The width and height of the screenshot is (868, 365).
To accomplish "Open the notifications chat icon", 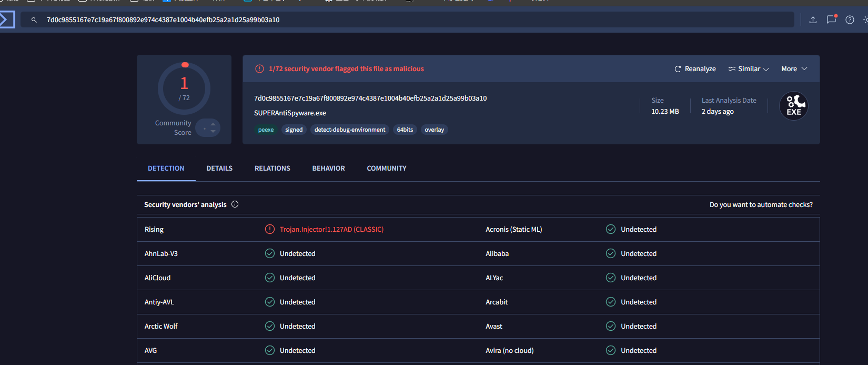I will click(831, 19).
